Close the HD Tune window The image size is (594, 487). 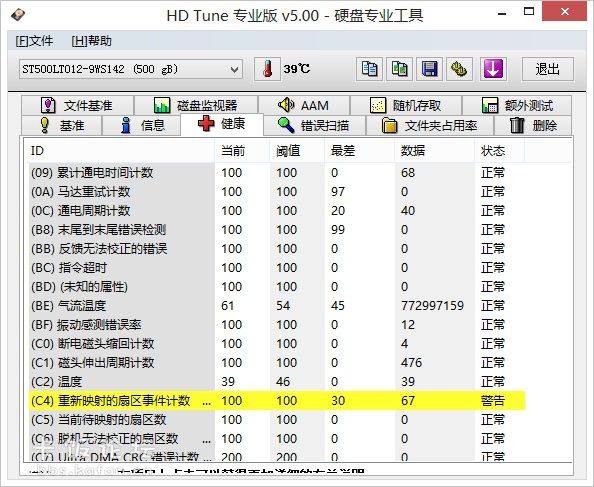[x=565, y=12]
